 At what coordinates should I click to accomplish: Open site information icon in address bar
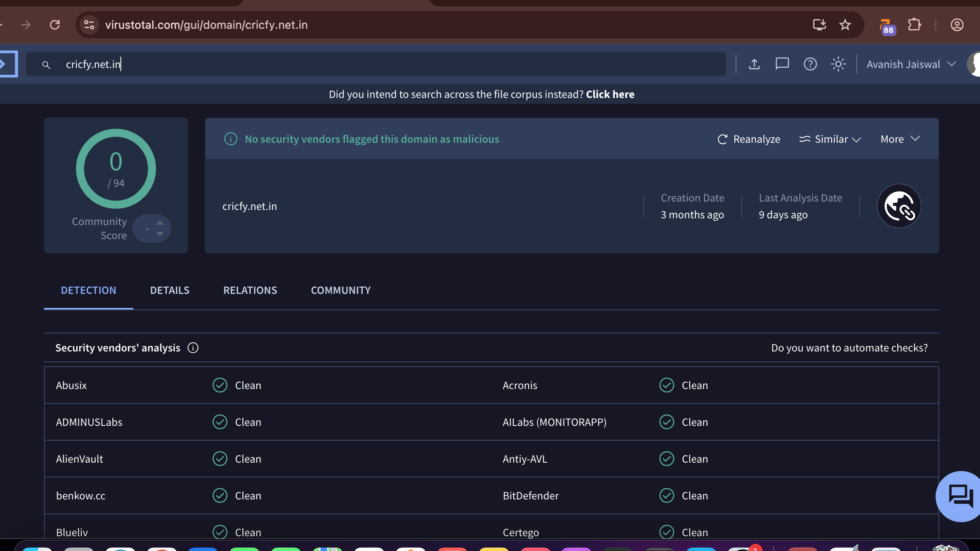[89, 25]
